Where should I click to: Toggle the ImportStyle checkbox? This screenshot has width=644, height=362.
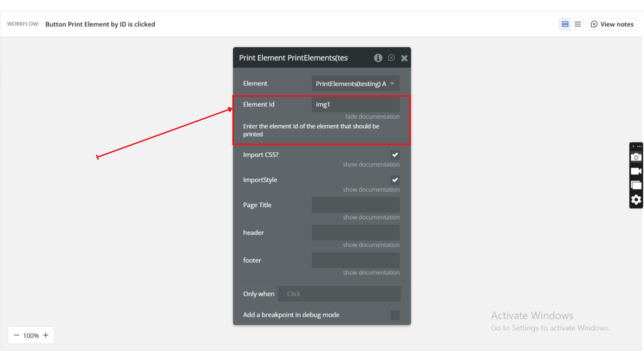pyautogui.click(x=395, y=180)
